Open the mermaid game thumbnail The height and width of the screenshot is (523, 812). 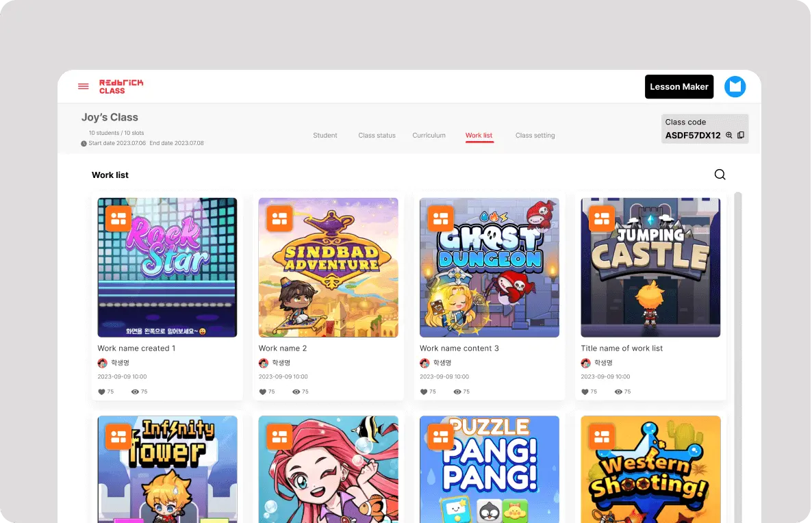tap(329, 469)
